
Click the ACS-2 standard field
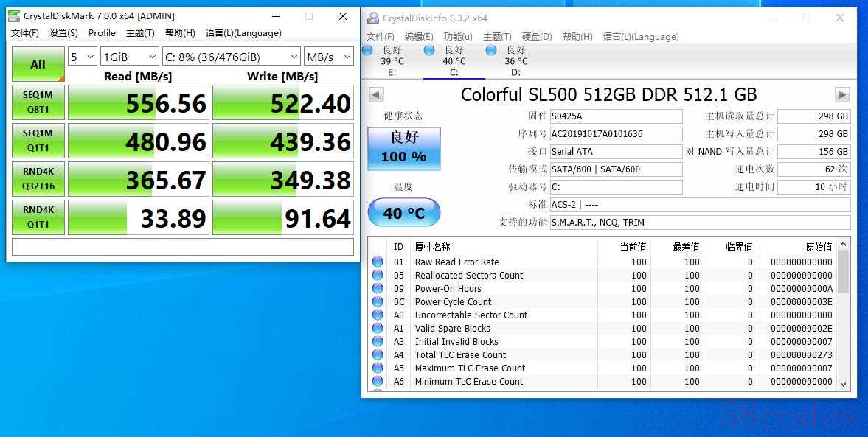pos(701,205)
